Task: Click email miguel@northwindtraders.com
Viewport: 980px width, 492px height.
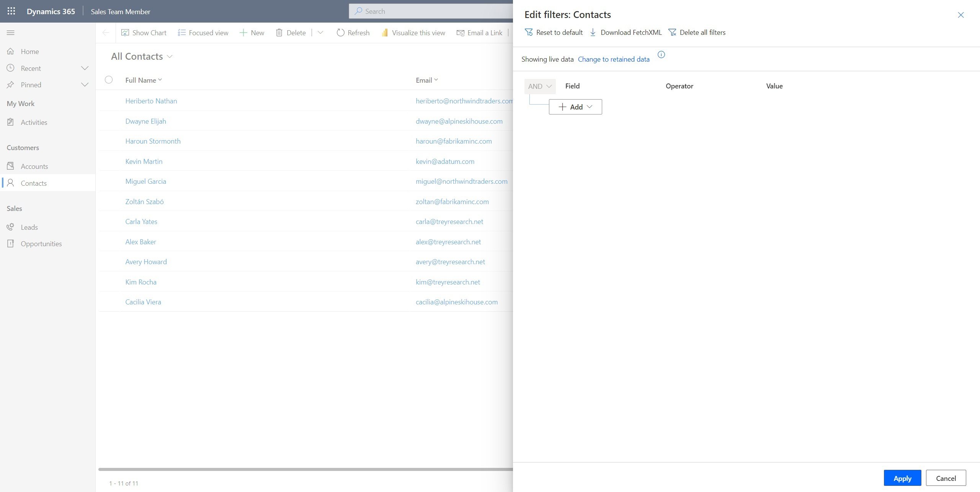Action: [x=462, y=181]
